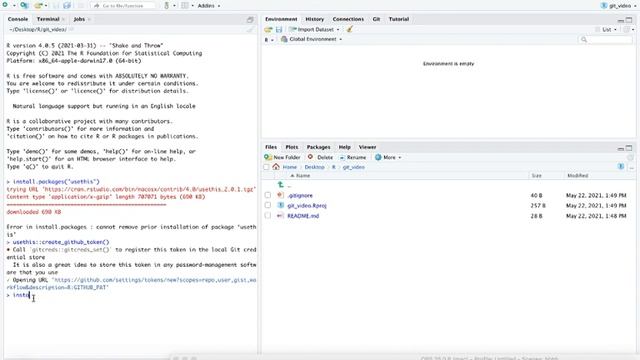Open the git_video.Rproj file

pyautogui.click(x=307, y=206)
